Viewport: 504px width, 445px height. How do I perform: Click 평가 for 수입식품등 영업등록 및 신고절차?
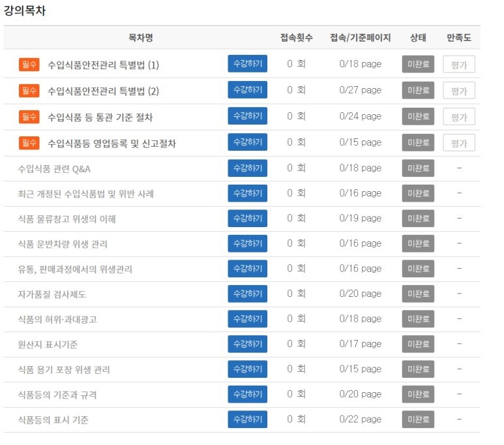pyautogui.click(x=458, y=142)
